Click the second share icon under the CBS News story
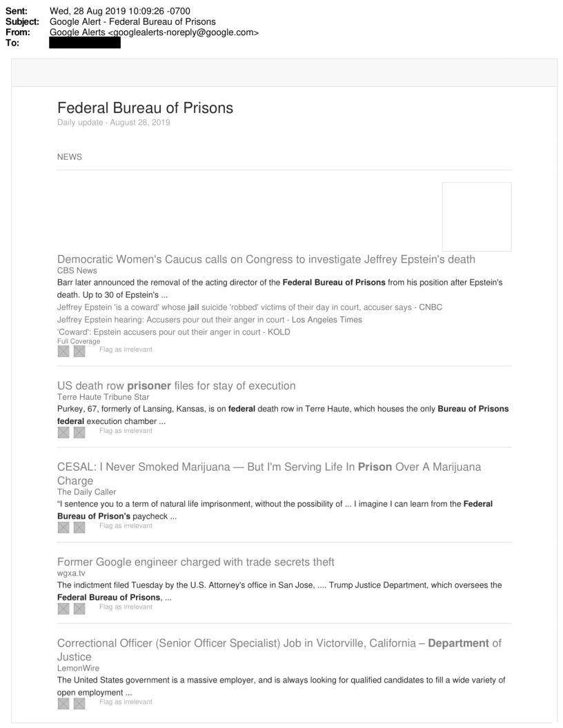The height and width of the screenshot is (728, 563). (79, 352)
